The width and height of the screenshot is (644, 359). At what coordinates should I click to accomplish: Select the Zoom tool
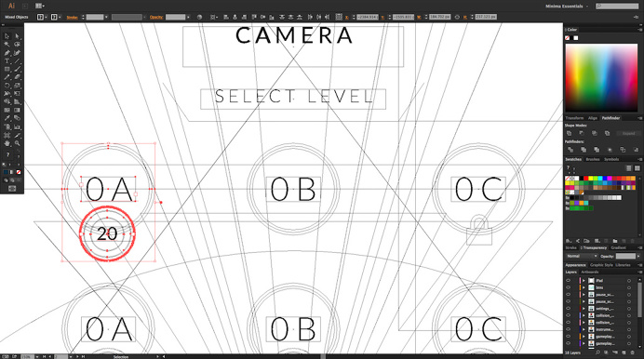18,143
